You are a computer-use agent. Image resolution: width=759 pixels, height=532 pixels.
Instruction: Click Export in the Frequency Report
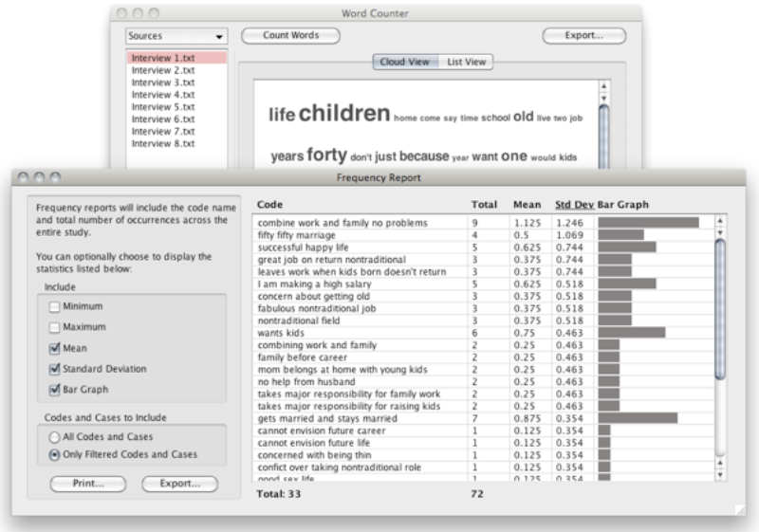pyautogui.click(x=179, y=484)
